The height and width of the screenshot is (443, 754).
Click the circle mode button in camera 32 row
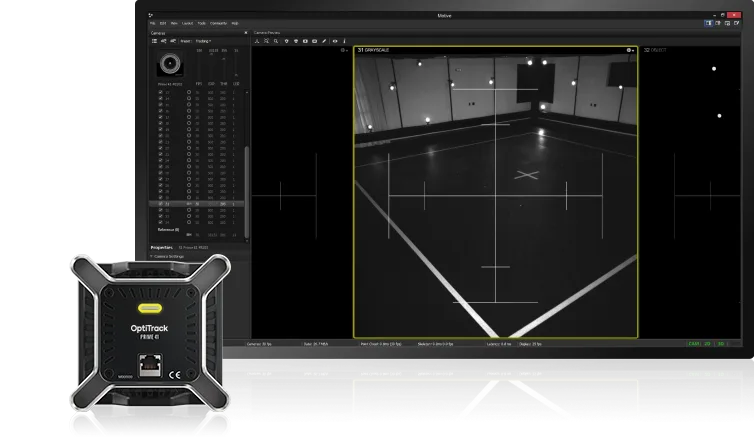pos(189,210)
